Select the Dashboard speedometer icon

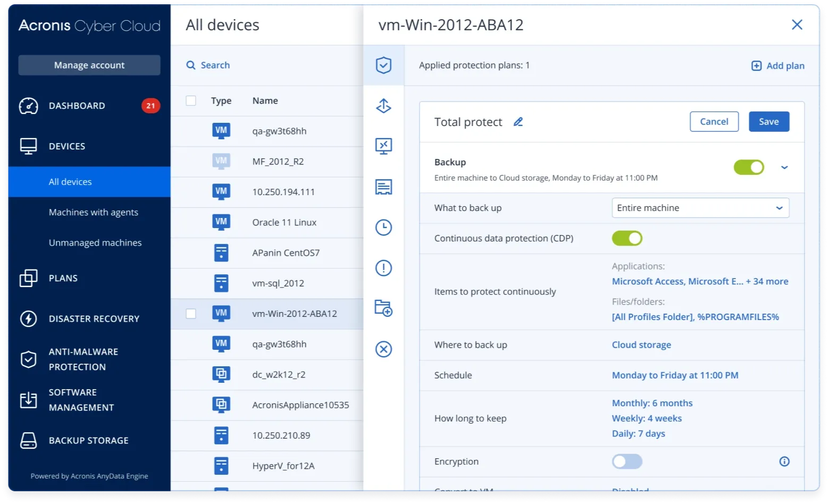(x=29, y=105)
